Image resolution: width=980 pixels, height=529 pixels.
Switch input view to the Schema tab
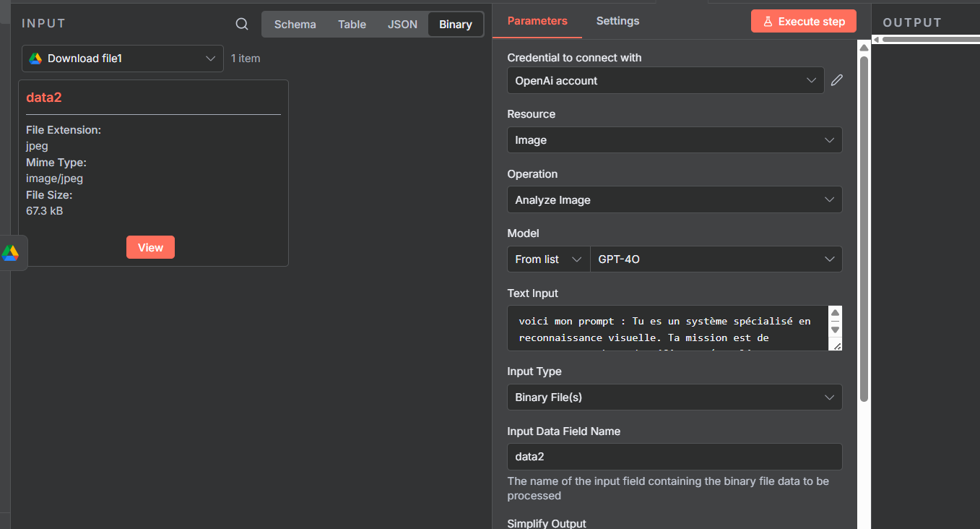[295, 24]
